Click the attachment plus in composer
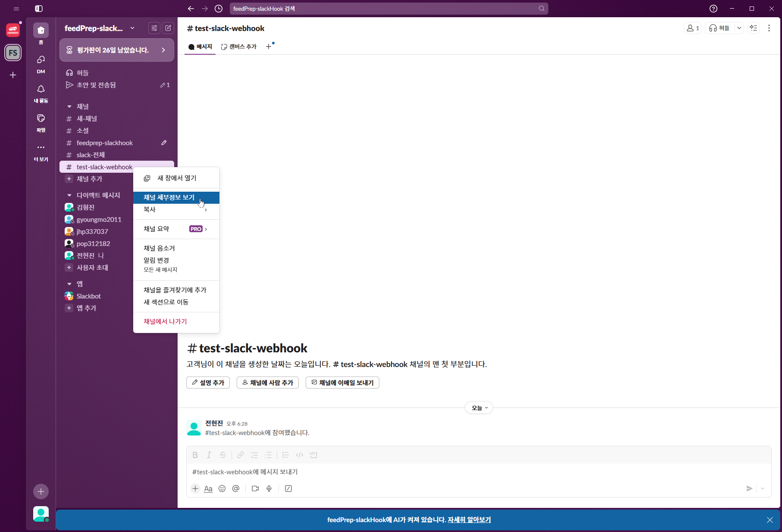Screen dimensions: 782x532 pos(195,488)
